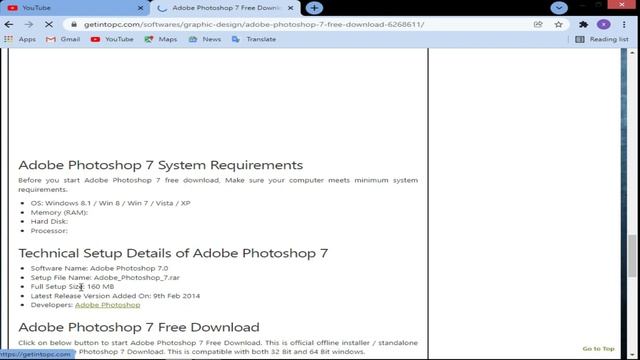
Task: Click the Processor list item
Action: [49, 231]
